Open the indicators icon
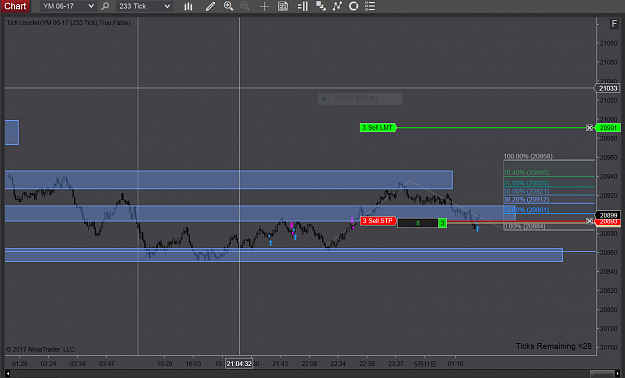Image resolution: width=625 pixels, height=378 pixels. point(337,6)
